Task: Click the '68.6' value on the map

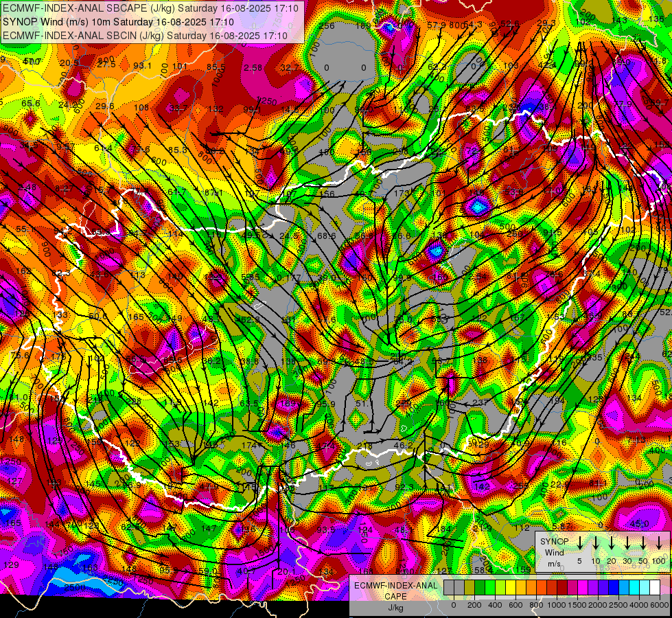Action: click(x=326, y=236)
